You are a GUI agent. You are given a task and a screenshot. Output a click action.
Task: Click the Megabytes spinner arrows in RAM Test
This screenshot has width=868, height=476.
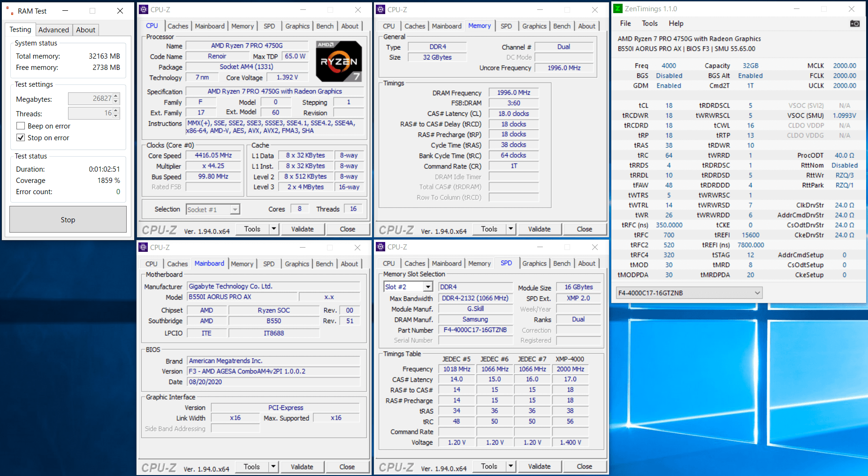tap(116, 98)
